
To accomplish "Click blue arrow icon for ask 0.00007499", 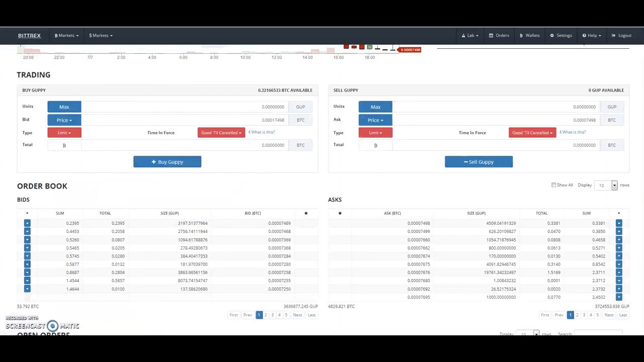I will point(619,231).
